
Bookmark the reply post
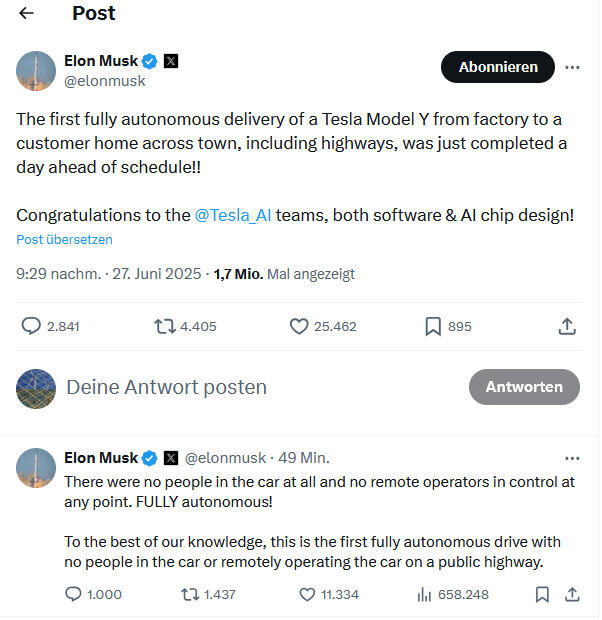point(541,594)
